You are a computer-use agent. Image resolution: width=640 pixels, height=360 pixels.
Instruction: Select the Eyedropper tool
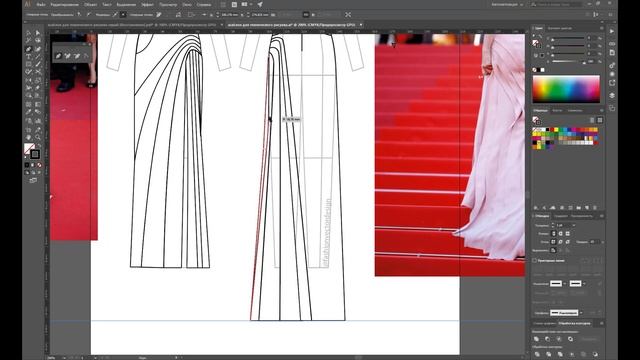pyautogui.click(x=29, y=111)
